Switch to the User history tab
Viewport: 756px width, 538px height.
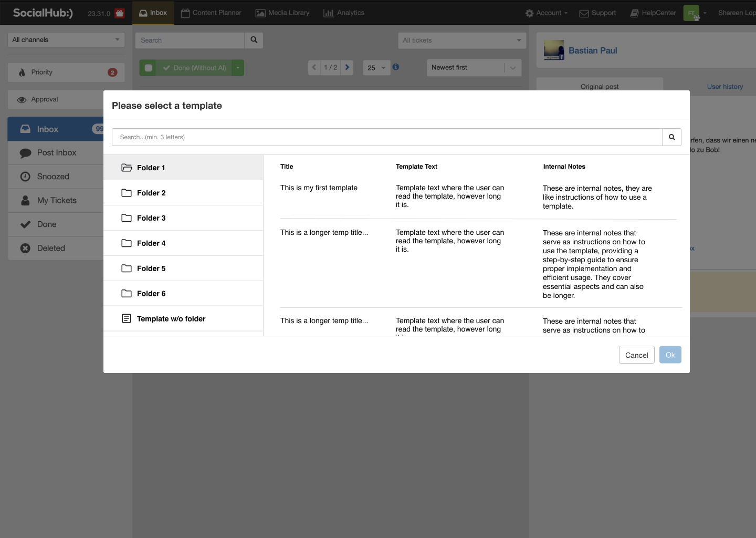pos(725,87)
